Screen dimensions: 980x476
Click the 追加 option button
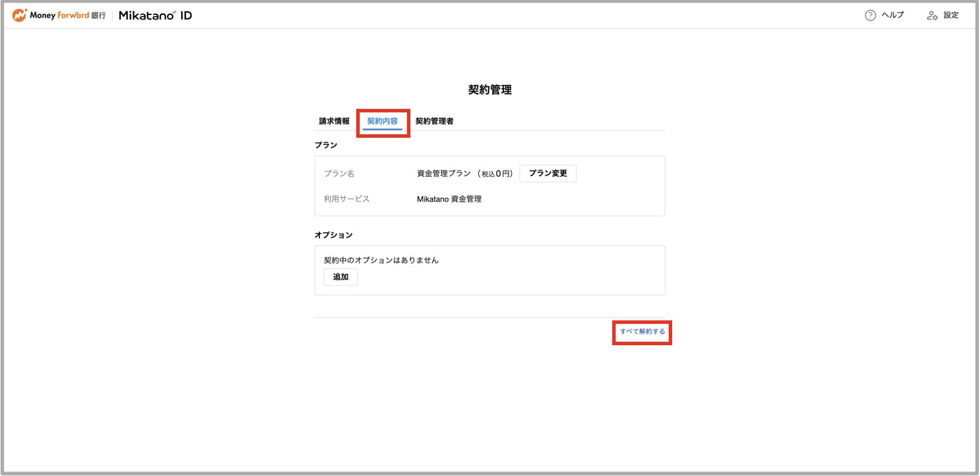pos(341,277)
